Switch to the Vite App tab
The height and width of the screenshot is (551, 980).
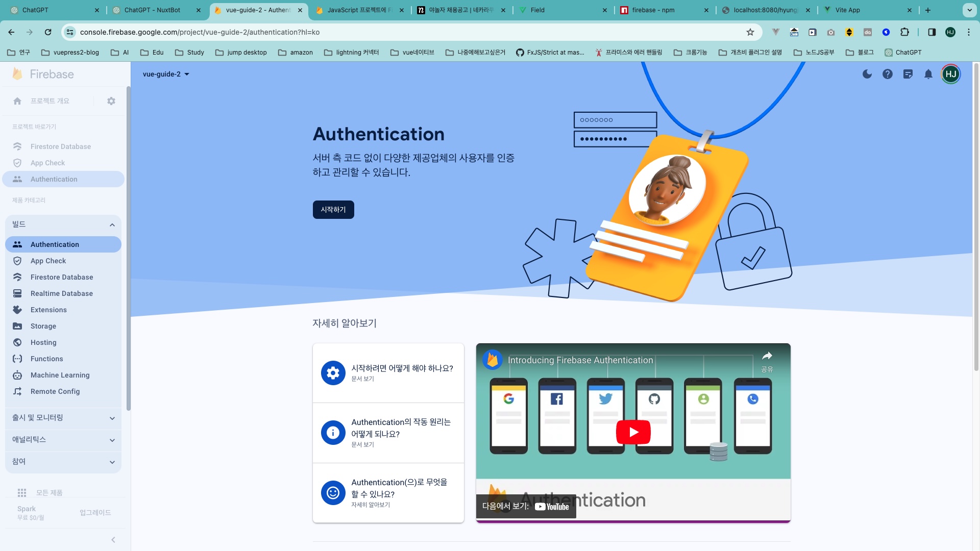pyautogui.click(x=868, y=10)
